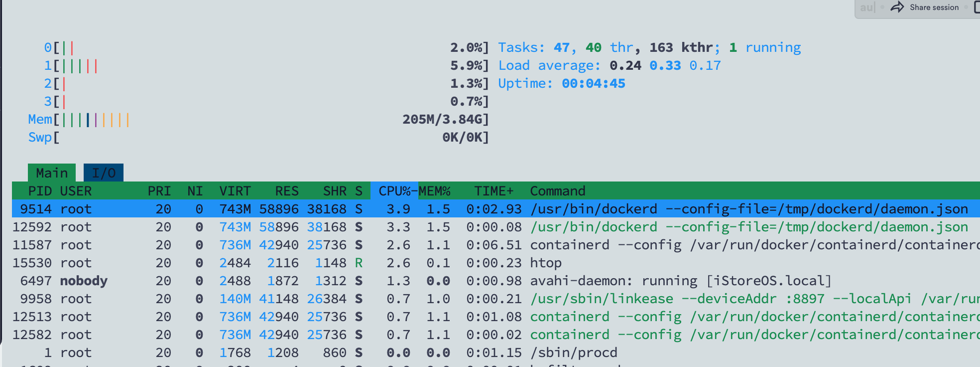980x367 pixels.
Task: Click the 0K/0K swap value
Action: (x=462, y=137)
